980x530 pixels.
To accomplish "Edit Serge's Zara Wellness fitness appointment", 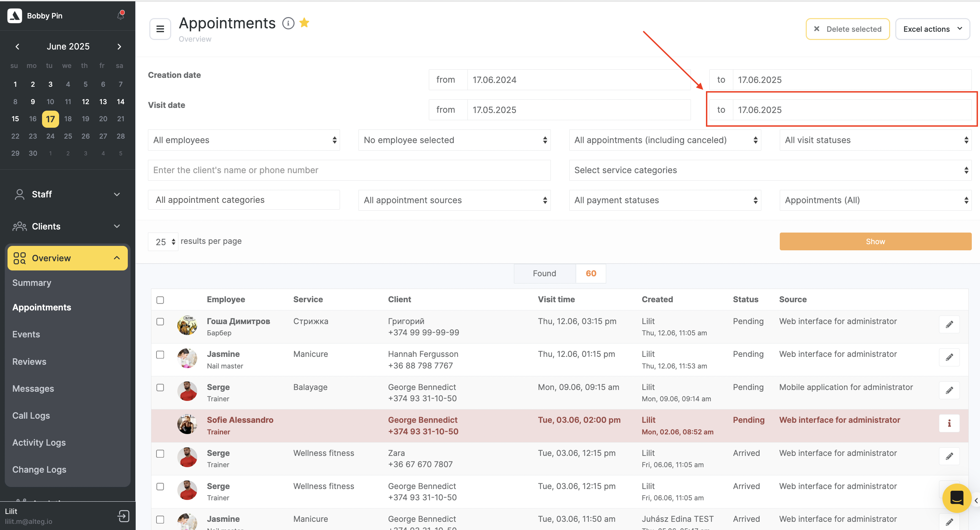I will [x=949, y=456].
